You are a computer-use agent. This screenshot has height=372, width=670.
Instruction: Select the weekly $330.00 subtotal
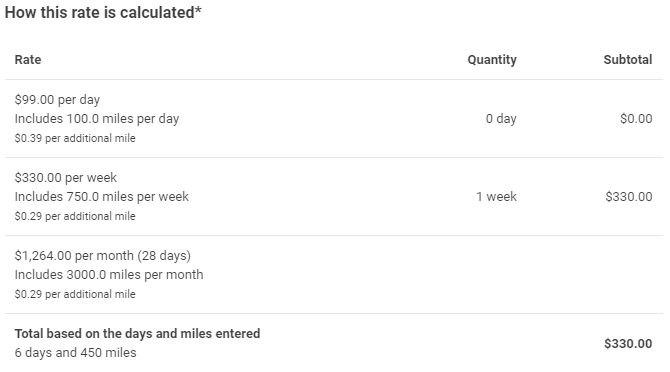pos(629,196)
